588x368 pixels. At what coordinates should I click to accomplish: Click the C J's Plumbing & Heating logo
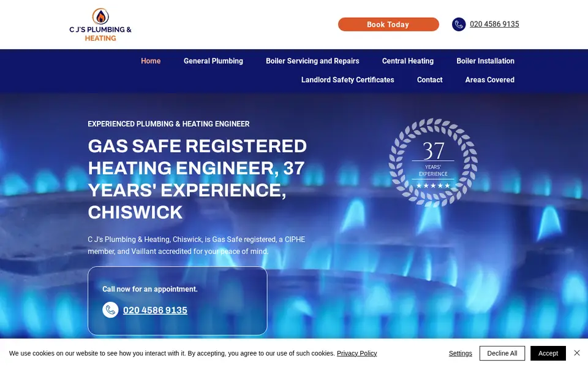point(100,25)
